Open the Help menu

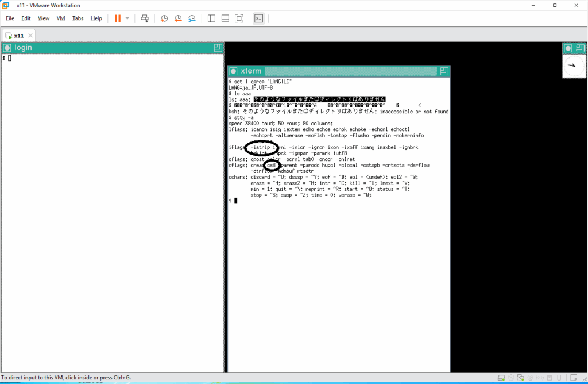tap(96, 18)
